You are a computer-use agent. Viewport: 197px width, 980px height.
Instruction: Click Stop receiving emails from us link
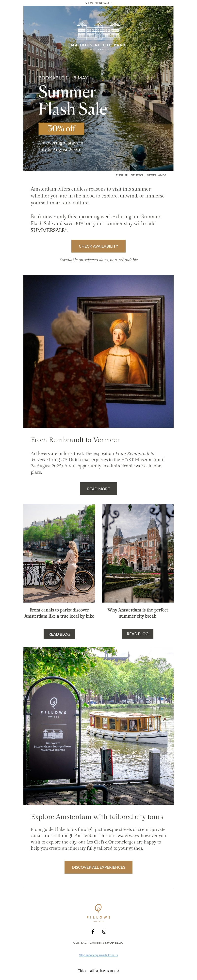coord(98,955)
